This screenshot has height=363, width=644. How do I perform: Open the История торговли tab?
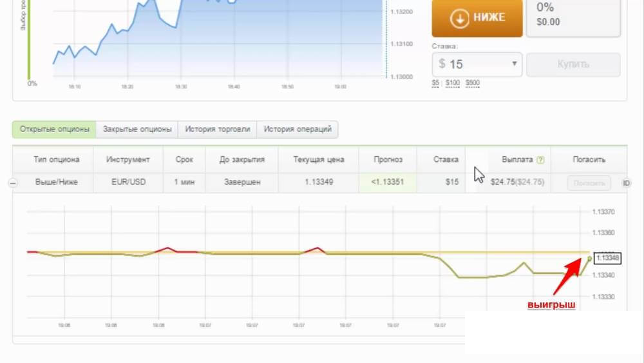tap(218, 130)
